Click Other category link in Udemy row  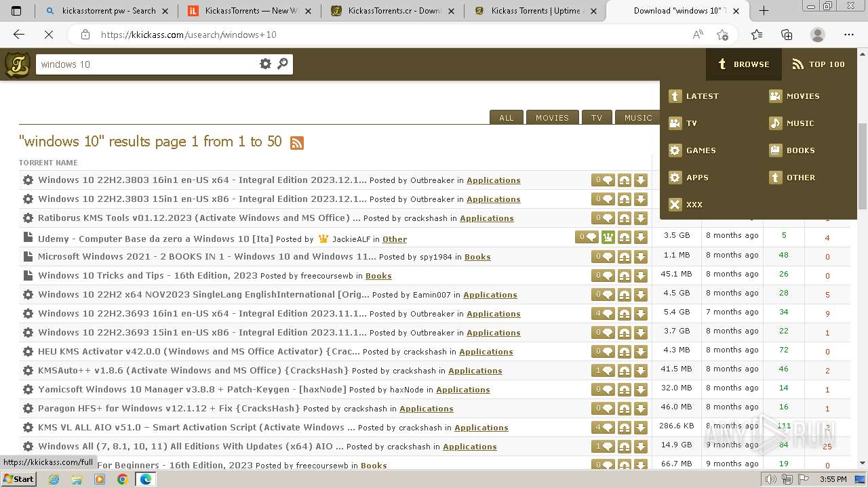(395, 239)
